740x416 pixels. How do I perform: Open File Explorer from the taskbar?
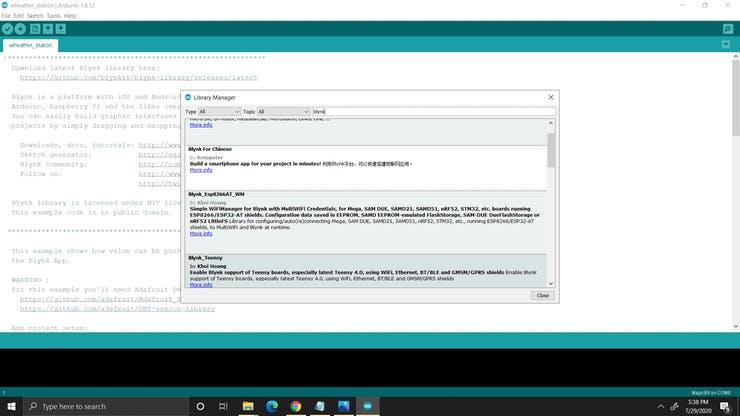point(248,406)
